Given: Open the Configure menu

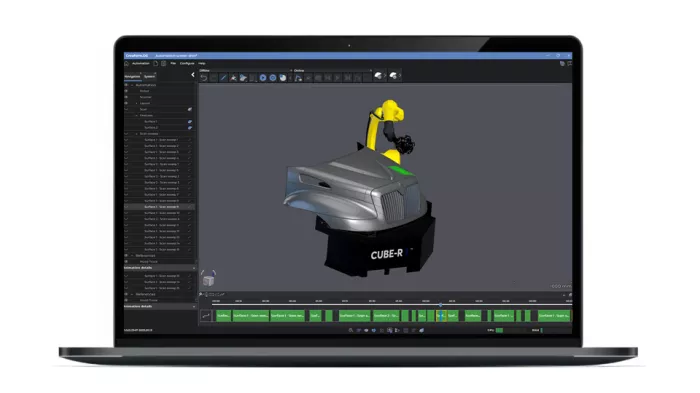Looking at the screenshot, I should point(187,63).
